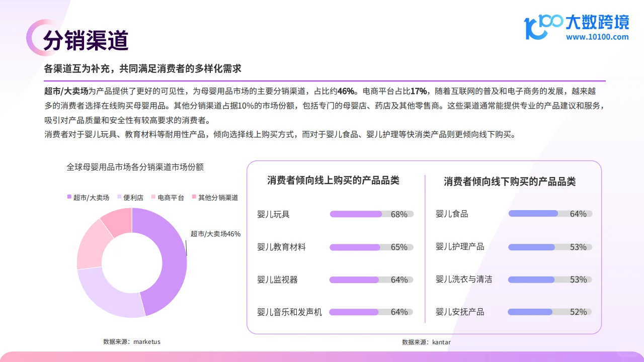Switch to 消费者倾向线上购买的产品品类 section
The image size is (644, 362).
pyautogui.click(x=333, y=180)
